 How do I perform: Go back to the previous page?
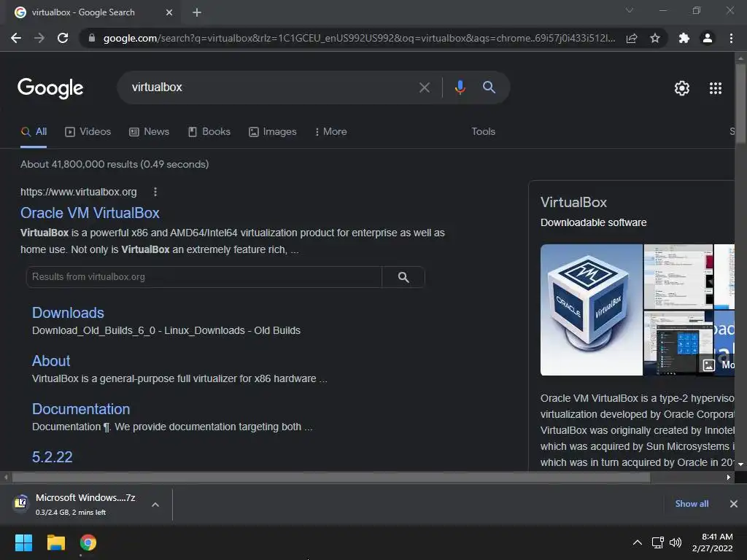[x=16, y=38]
